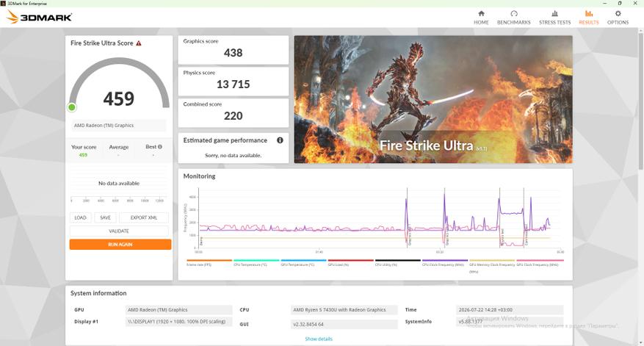Click the overall score 459 in gauge
The image size is (644, 346).
coord(119,98)
